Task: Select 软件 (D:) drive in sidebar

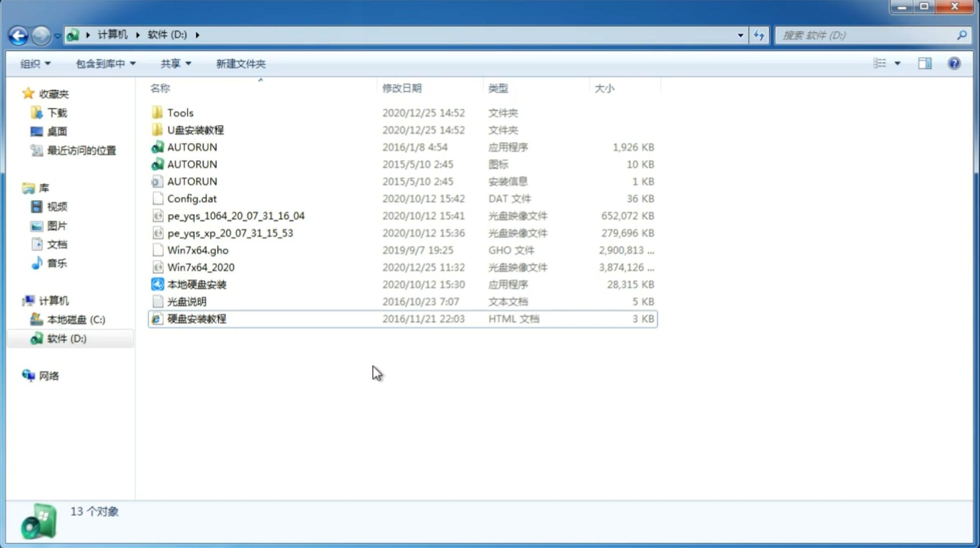Action: (x=66, y=338)
